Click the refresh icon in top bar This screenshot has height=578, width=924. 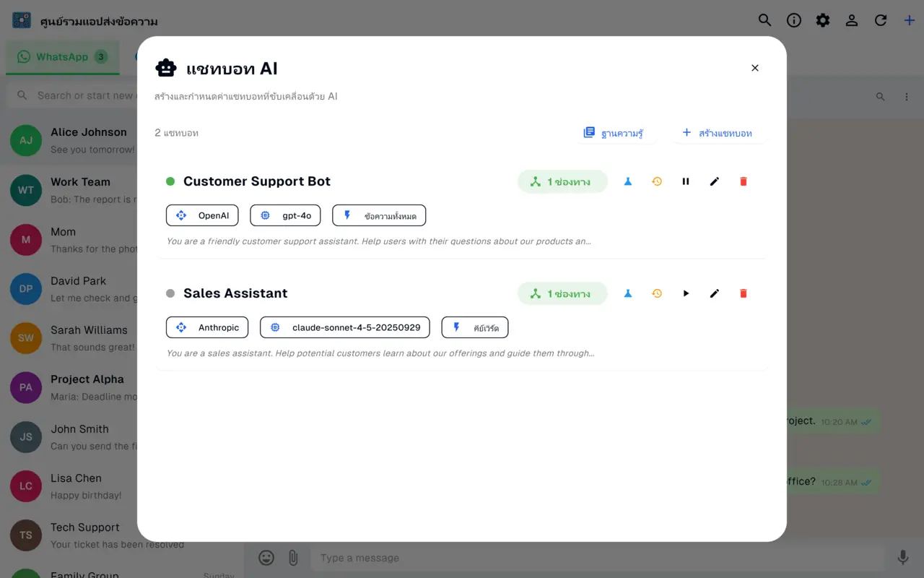pos(881,20)
